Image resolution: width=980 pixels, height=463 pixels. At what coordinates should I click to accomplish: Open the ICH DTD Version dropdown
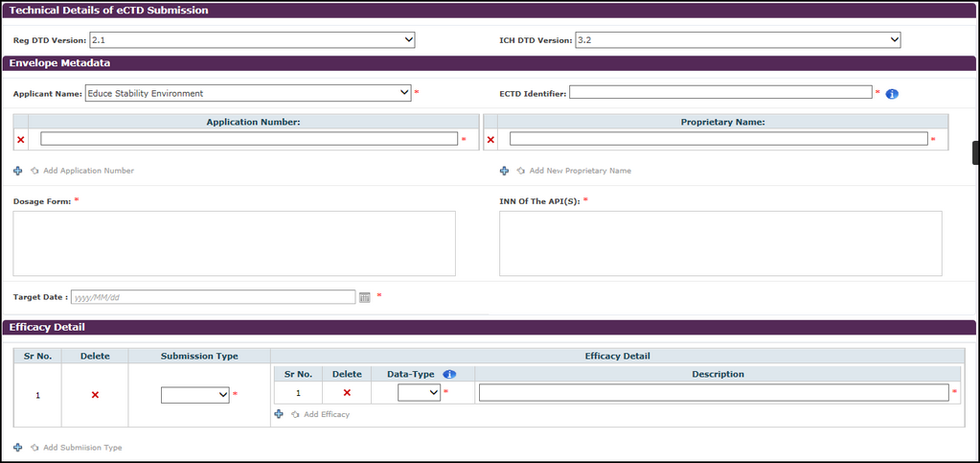[x=738, y=39]
